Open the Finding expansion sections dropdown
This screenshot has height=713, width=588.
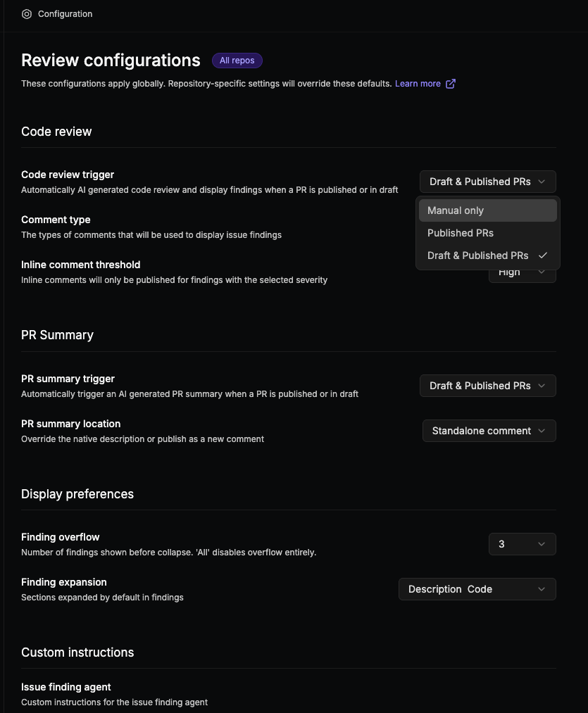coord(477,589)
